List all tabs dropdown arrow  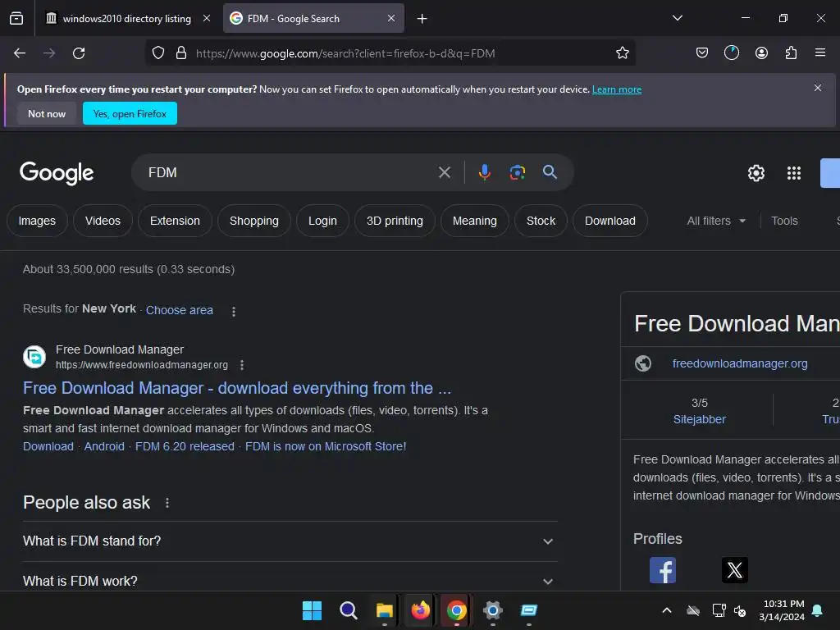[x=677, y=18]
